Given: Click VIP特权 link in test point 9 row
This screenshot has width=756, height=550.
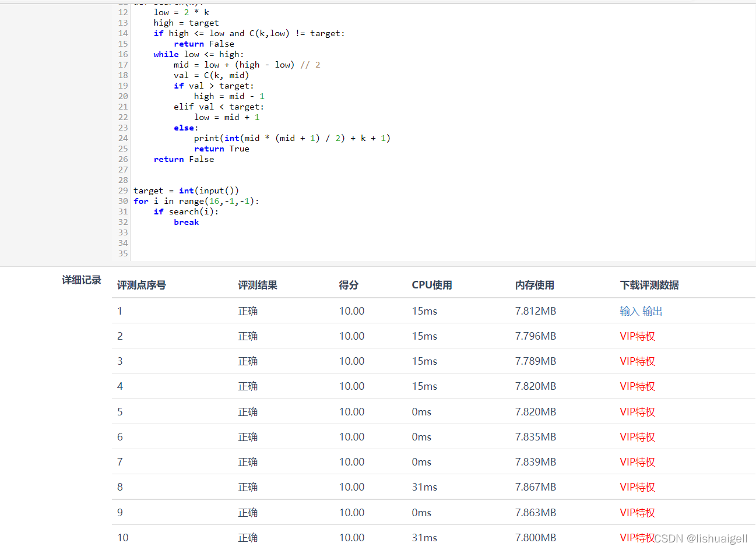Looking at the screenshot, I should 638,513.
